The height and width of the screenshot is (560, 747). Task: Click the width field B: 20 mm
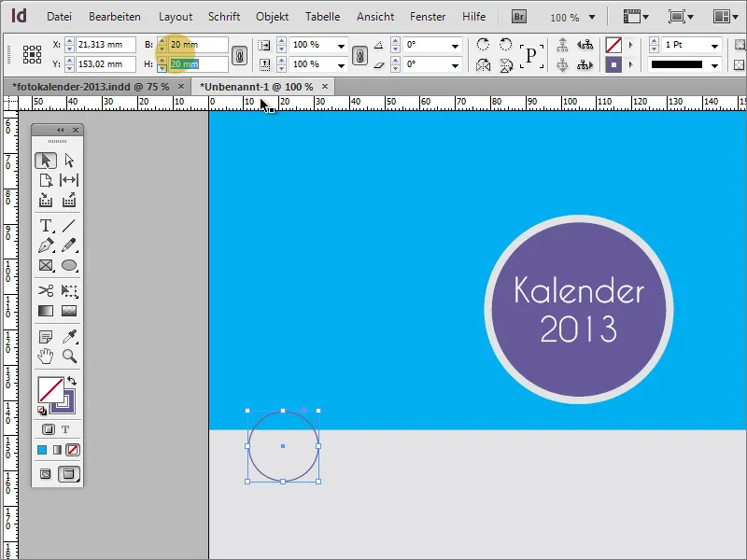[198, 45]
